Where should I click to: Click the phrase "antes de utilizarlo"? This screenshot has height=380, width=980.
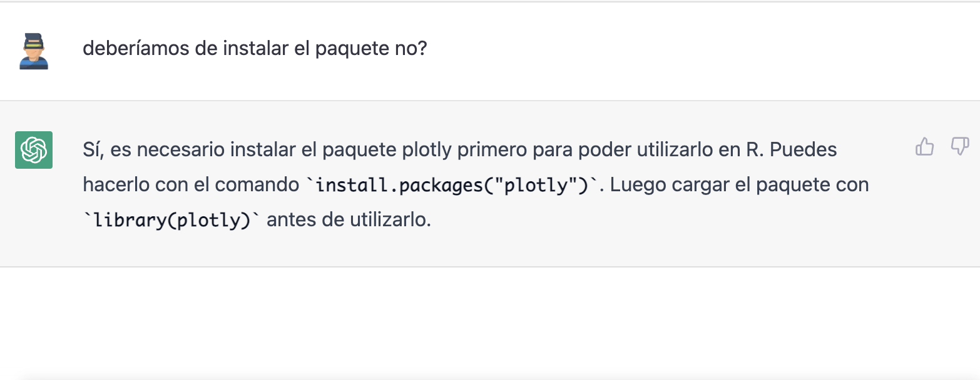[x=349, y=221]
